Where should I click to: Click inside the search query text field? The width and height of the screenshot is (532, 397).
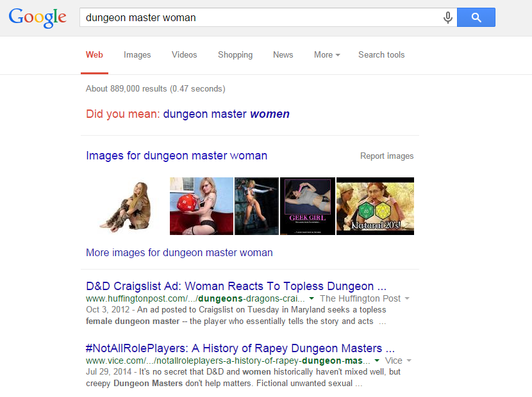point(256,18)
